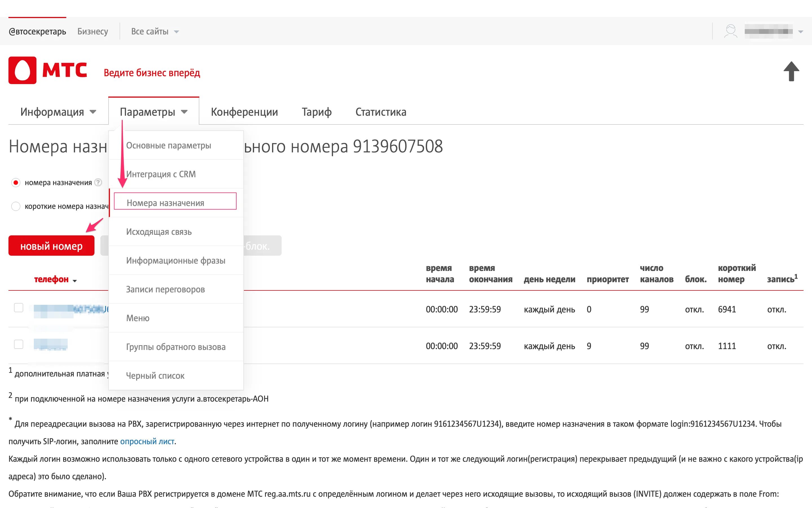Select the Меню item in the dropdown
This screenshot has height=508, width=812.
click(176, 318)
